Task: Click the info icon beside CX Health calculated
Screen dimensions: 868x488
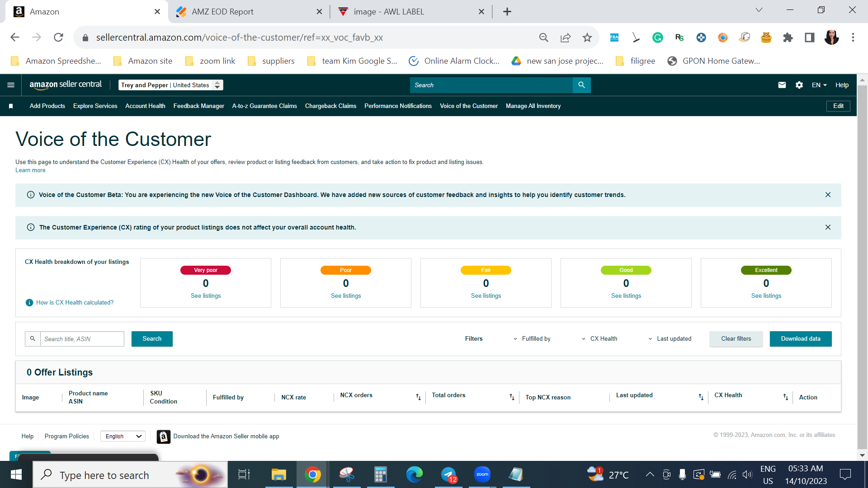Action: pos(29,303)
